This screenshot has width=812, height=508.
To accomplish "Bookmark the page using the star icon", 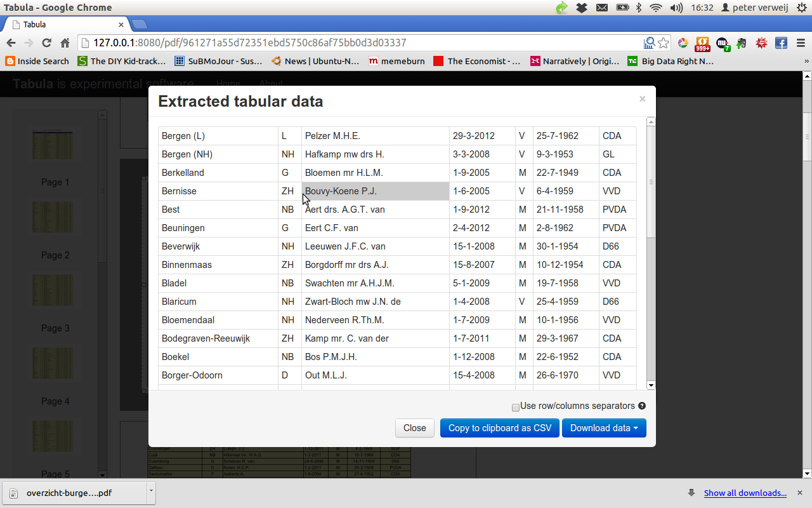I will [x=663, y=43].
